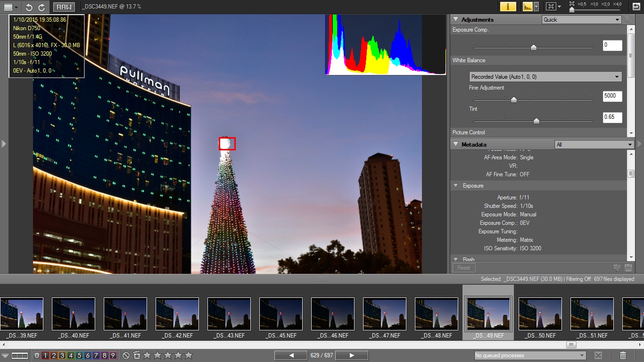644x362 pixels.
Task: Toggle the image info overlay button
Action: pos(508,7)
